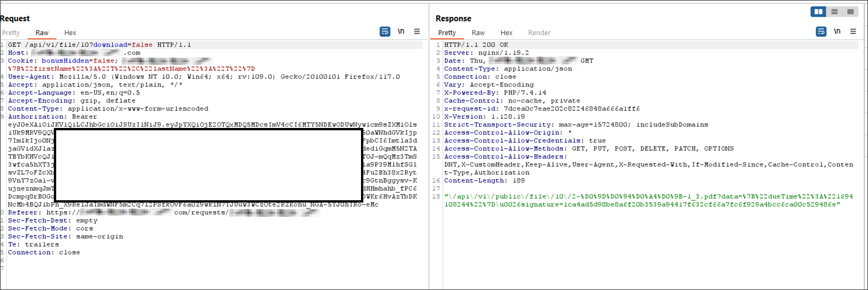Click the Response panel title
This screenshot has height=290, width=868.
[x=454, y=18]
